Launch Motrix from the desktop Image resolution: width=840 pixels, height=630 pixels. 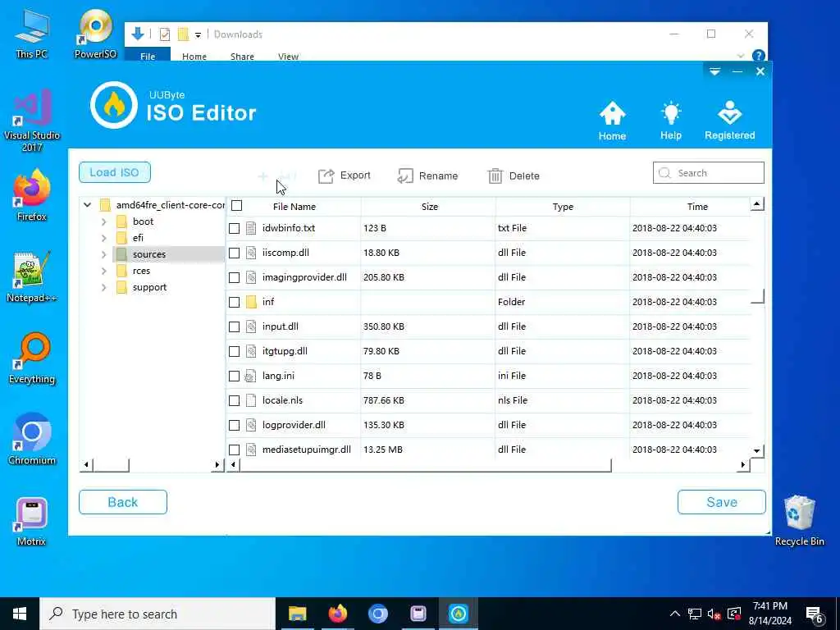pos(32,521)
